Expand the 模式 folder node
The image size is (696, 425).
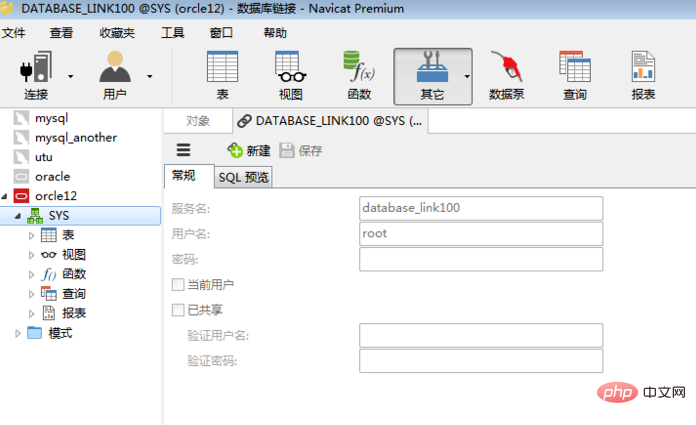click(x=18, y=333)
